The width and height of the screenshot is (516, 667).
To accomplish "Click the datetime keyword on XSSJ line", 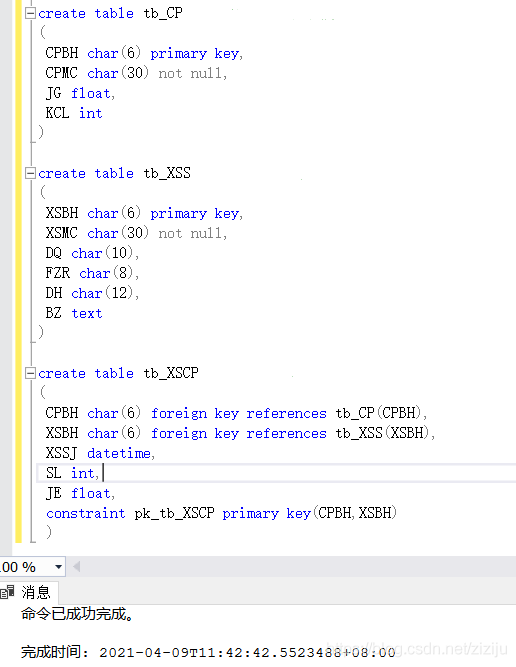I will pos(119,453).
